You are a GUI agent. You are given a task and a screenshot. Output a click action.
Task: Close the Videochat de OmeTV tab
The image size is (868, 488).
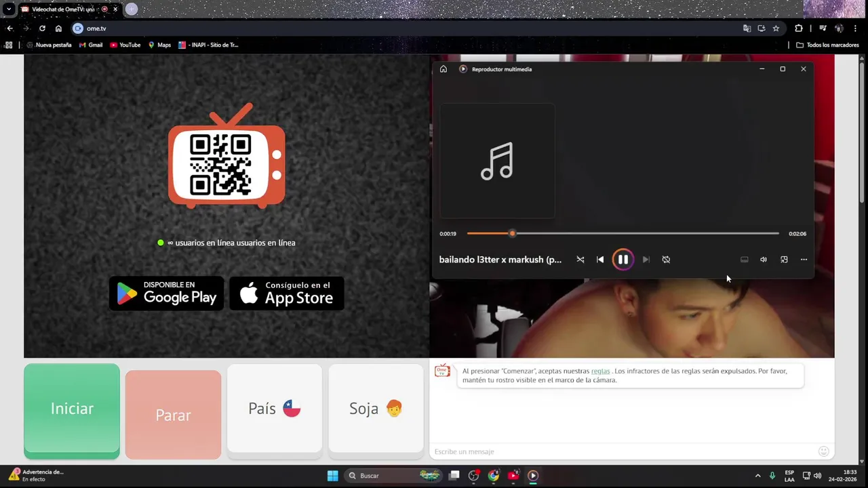tap(115, 9)
